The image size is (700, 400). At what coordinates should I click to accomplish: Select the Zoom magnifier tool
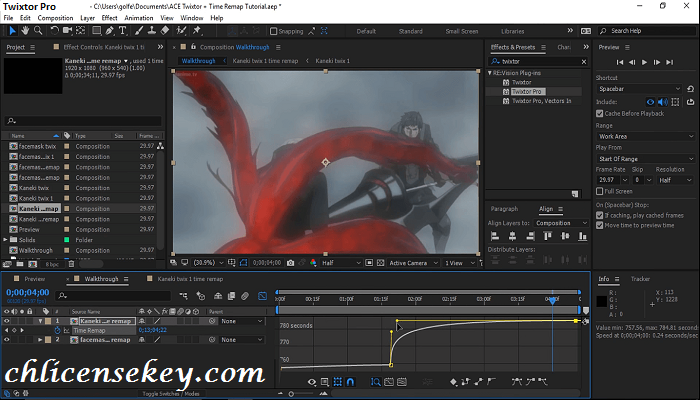[38, 30]
